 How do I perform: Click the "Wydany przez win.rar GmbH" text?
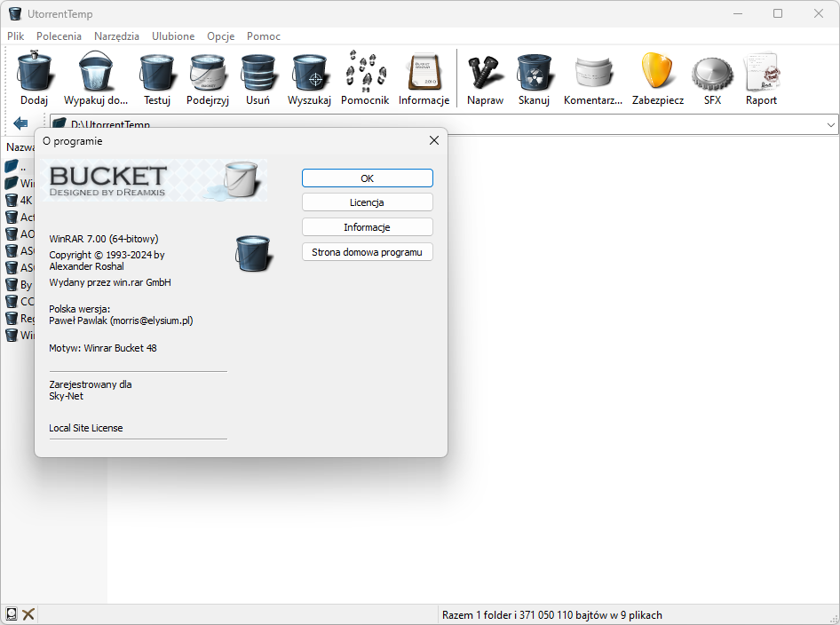110,282
